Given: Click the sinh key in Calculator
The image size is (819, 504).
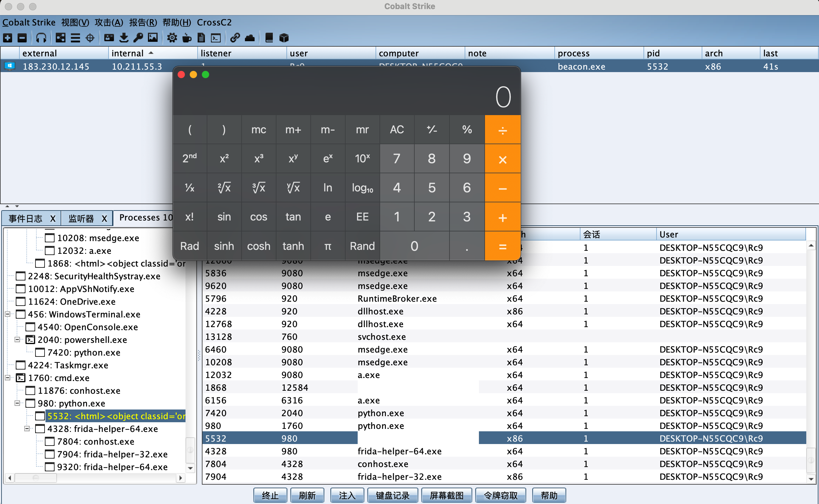Looking at the screenshot, I should [224, 246].
